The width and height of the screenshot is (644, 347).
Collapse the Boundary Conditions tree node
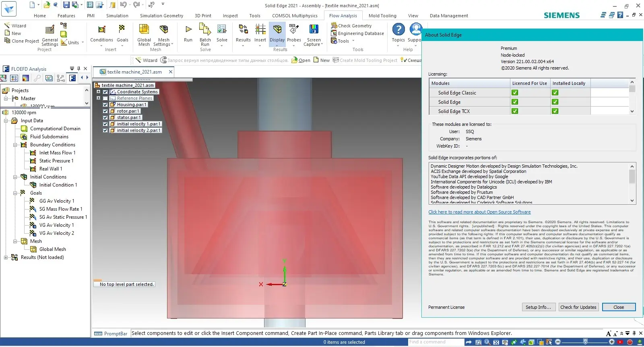coord(15,145)
